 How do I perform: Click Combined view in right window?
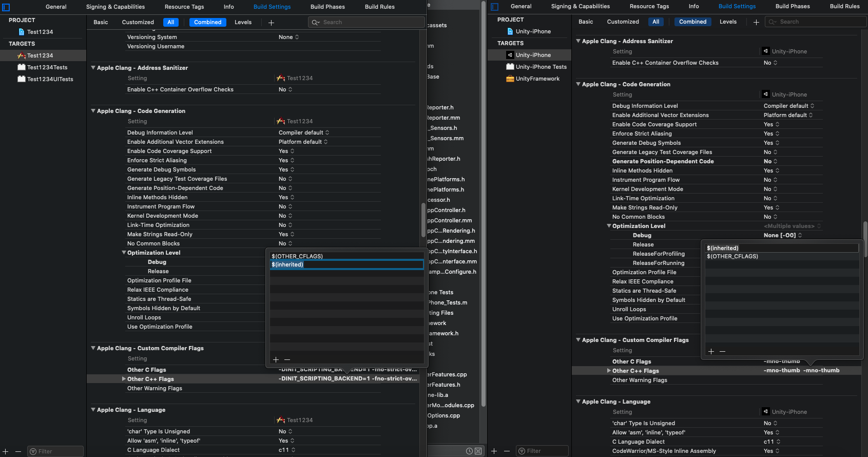click(693, 22)
